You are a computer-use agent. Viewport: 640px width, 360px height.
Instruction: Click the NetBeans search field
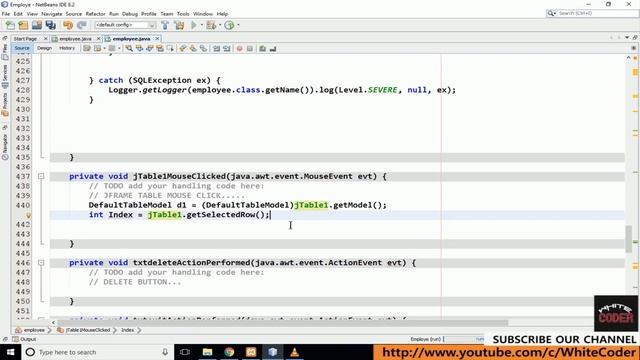click(x=592, y=13)
